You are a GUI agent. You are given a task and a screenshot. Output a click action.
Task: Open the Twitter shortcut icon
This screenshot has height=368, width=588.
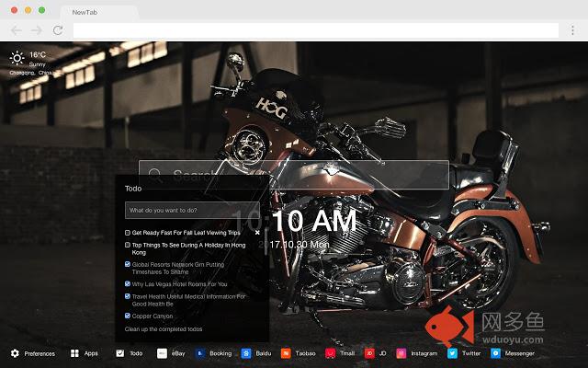453,353
